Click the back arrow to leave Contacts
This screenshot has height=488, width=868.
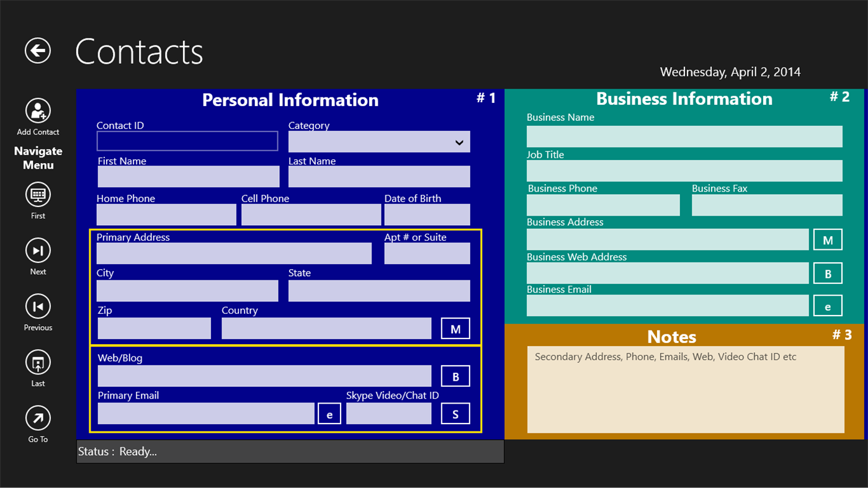pos(37,51)
